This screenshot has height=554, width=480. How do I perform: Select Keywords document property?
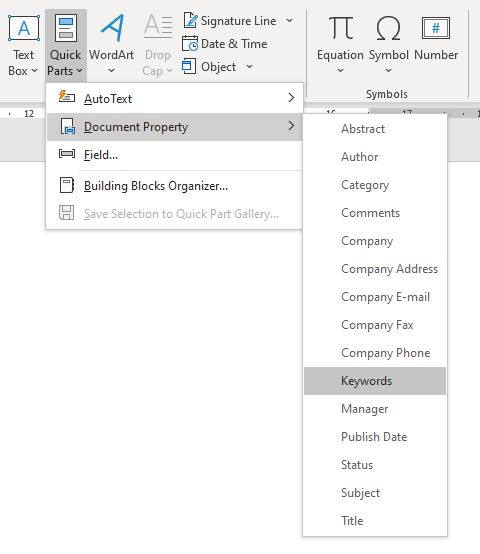(375, 381)
